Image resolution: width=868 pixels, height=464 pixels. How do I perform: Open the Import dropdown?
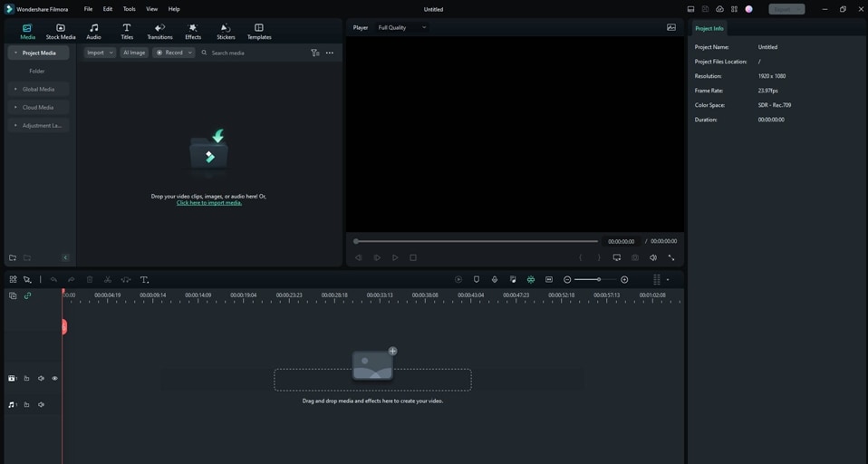100,53
